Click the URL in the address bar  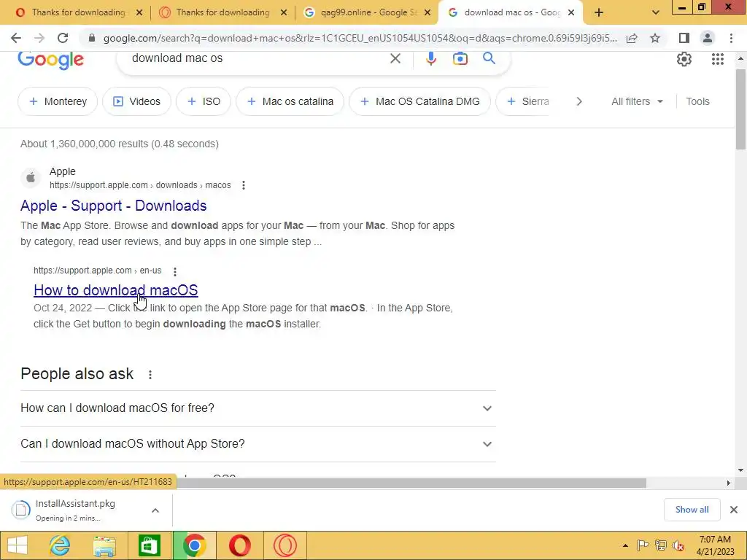360,38
